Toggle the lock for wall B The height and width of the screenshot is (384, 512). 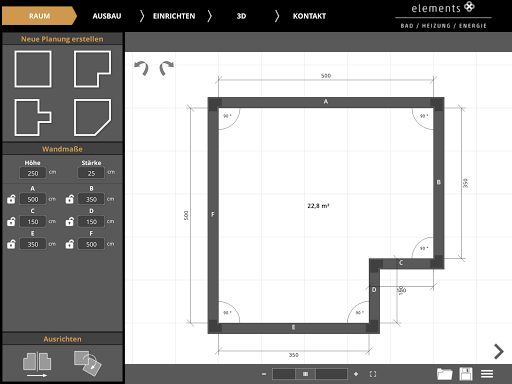coord(70,199)
